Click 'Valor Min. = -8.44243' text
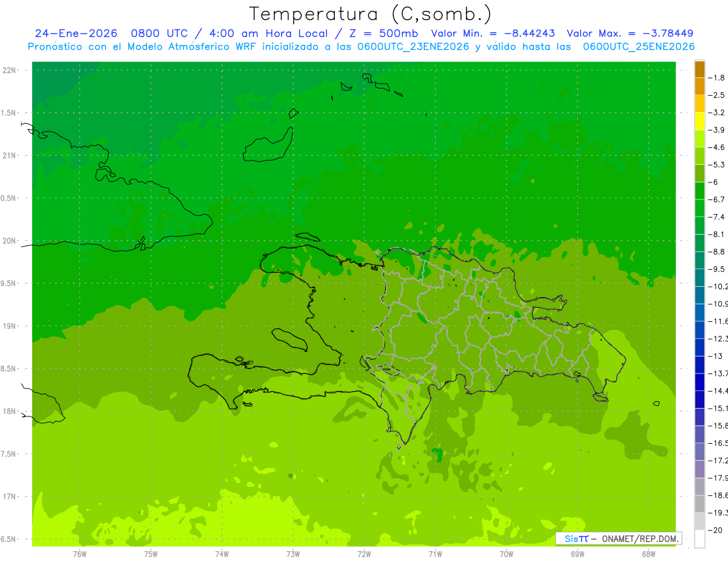 [x=492, y=33]
